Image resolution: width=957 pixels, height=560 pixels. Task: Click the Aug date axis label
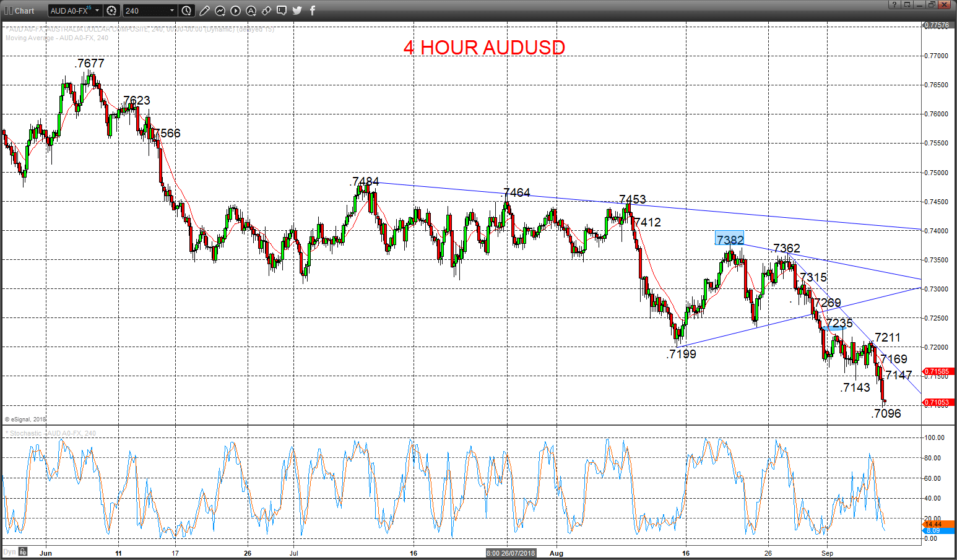tap(556, 553)
